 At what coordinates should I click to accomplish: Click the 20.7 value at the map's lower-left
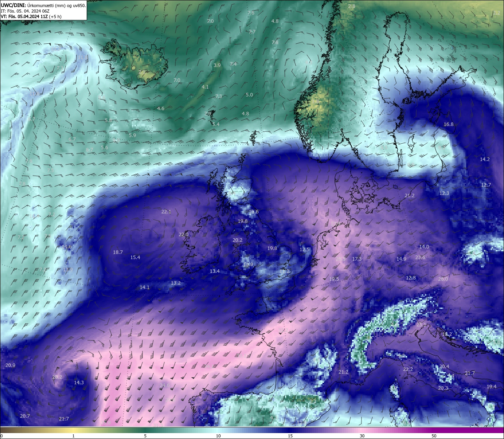tap(25, 416)
